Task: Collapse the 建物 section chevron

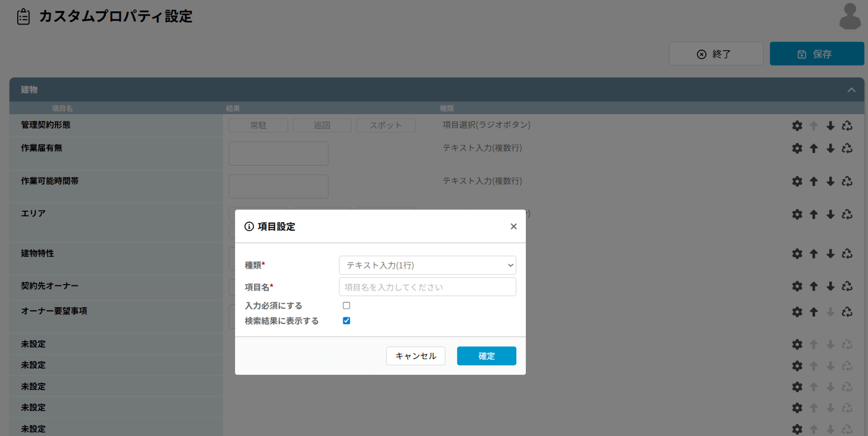Action: coord(851,90)
